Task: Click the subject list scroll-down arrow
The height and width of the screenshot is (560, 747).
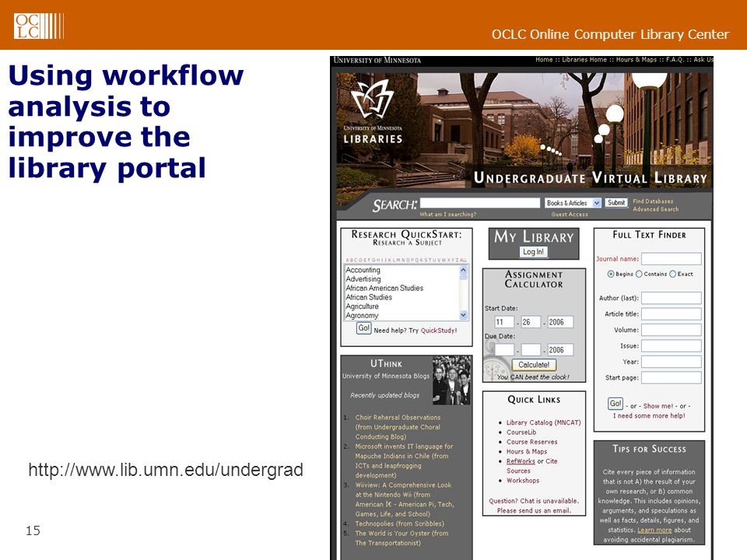Action: pos(463,315)
